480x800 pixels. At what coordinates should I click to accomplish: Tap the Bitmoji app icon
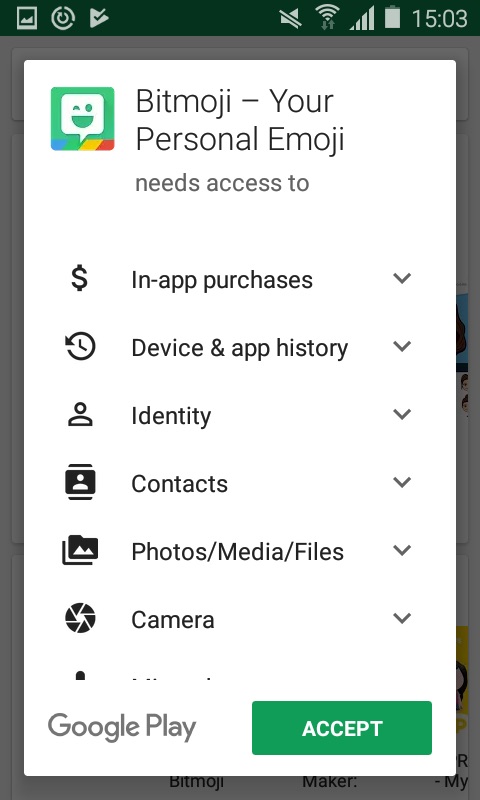(83, 119)
